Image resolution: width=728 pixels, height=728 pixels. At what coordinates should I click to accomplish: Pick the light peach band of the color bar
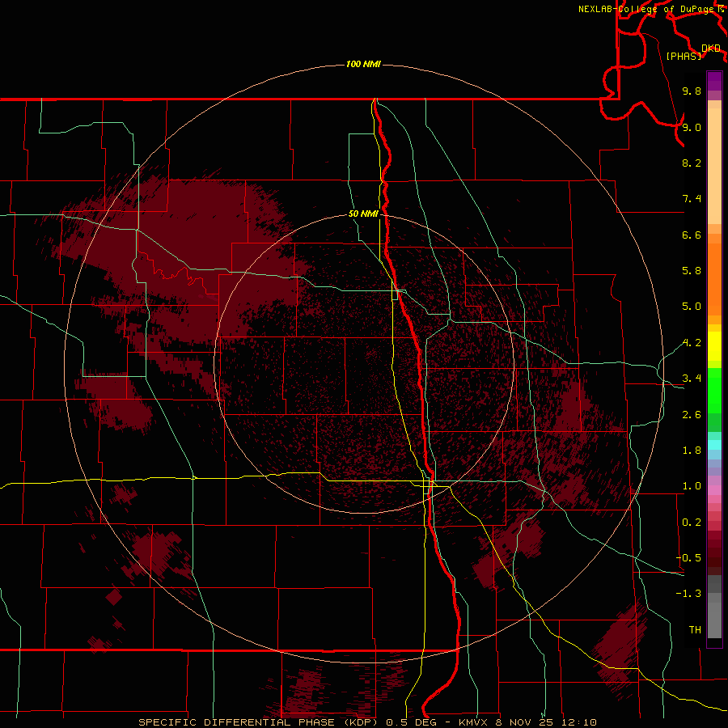click(714, 166)
